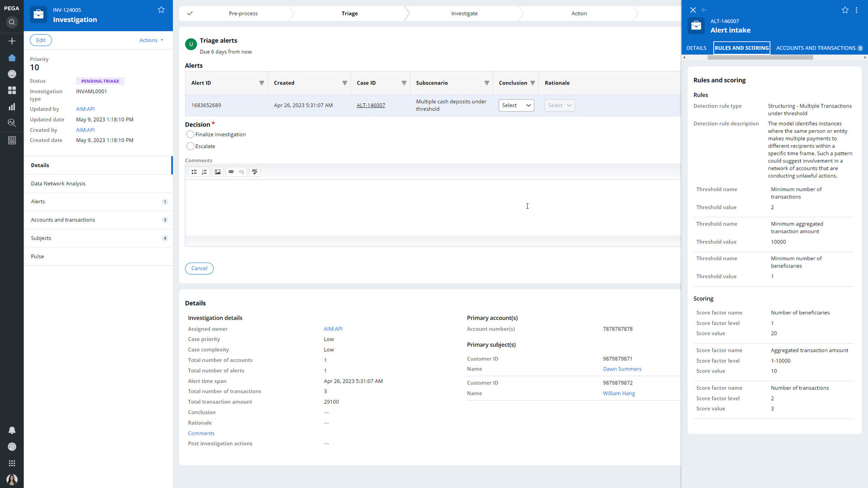This screenshot has height=488, width=868.
Task: Choose the Escalate decision option
Action: click(x=190, y=146)
